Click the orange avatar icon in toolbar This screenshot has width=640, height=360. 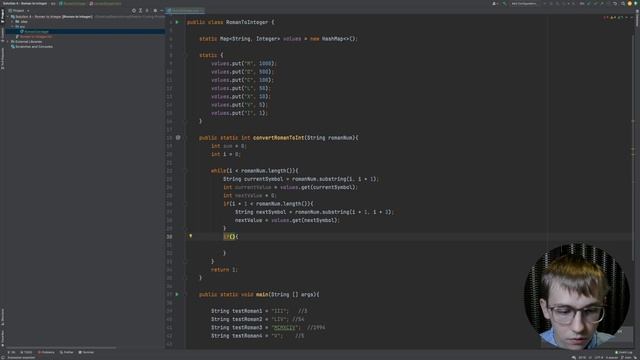tap(630, 4)
